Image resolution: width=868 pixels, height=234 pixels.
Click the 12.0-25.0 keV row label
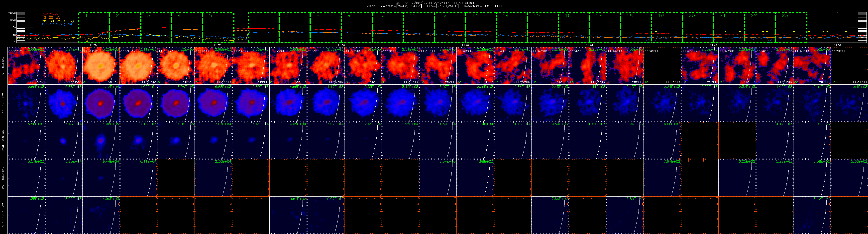pyautogui.click(x=3, y=140)
